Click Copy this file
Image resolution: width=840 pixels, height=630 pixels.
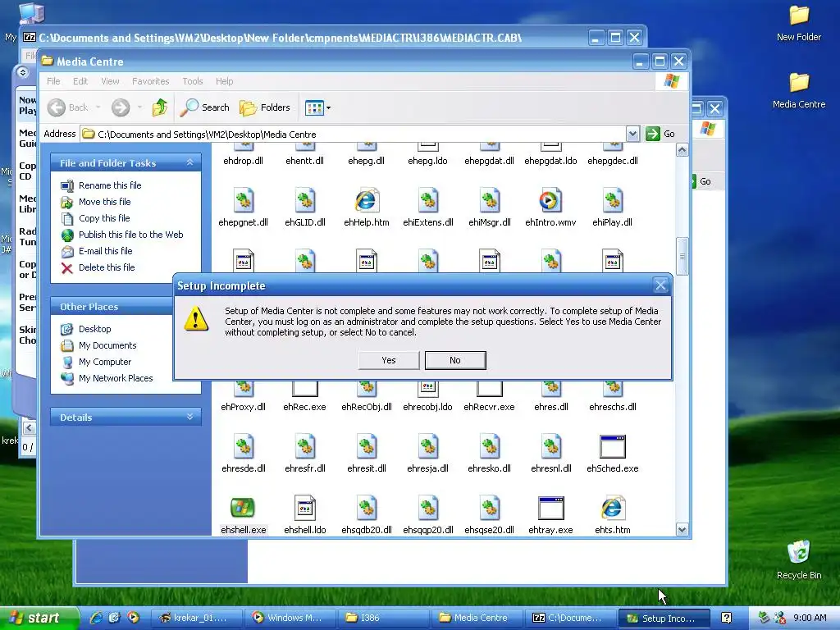click(x=104, y=218)
